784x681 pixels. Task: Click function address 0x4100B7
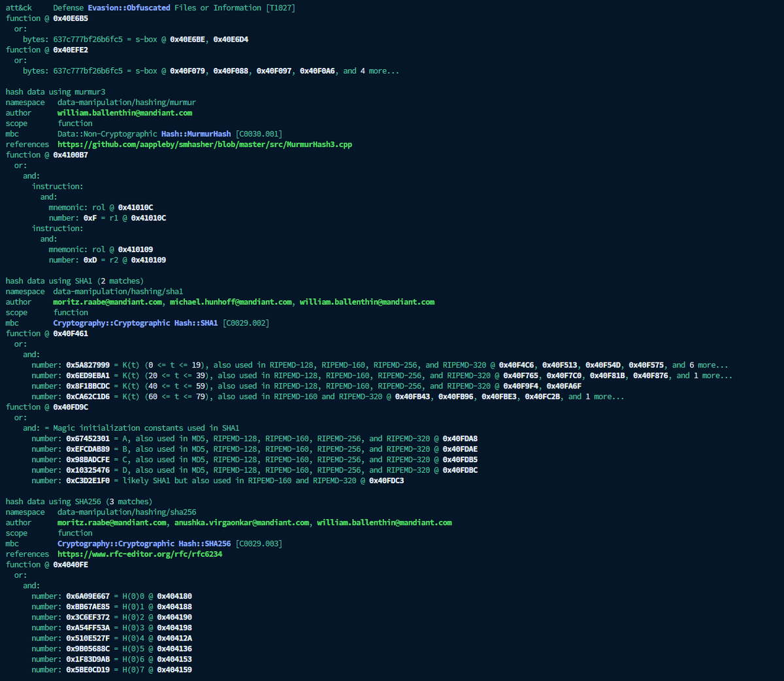click(x=71, y=155)
